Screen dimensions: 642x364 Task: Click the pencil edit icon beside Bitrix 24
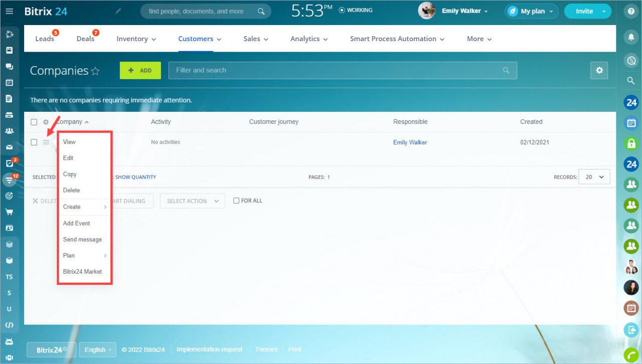(118, 11)
